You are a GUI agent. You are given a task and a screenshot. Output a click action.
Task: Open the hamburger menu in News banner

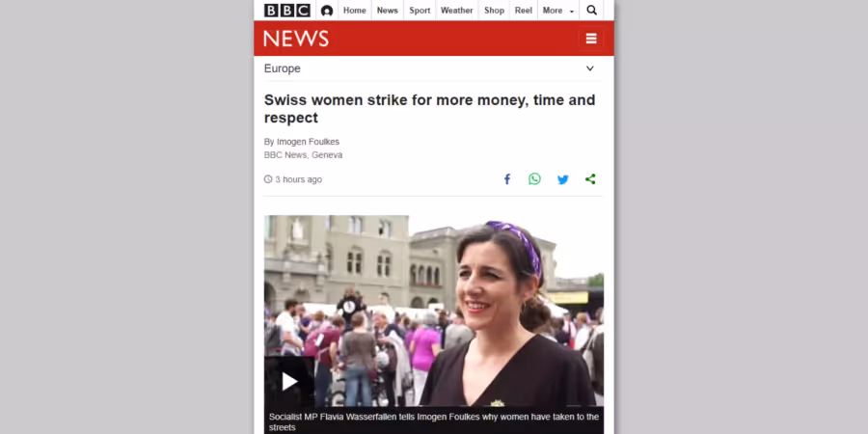click(591, 39)
